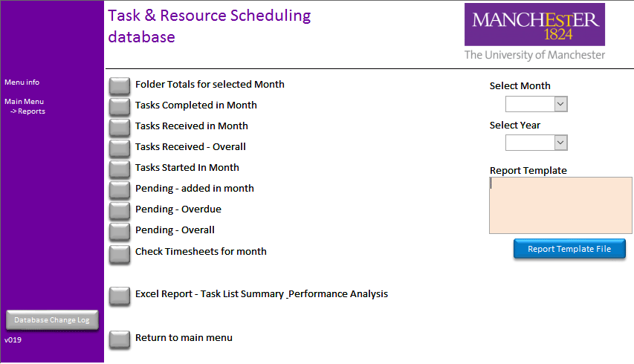The image size is (634, 364).
Task: Launch the Excel Report Task List Summary button
Action: (x=120, y=296)
